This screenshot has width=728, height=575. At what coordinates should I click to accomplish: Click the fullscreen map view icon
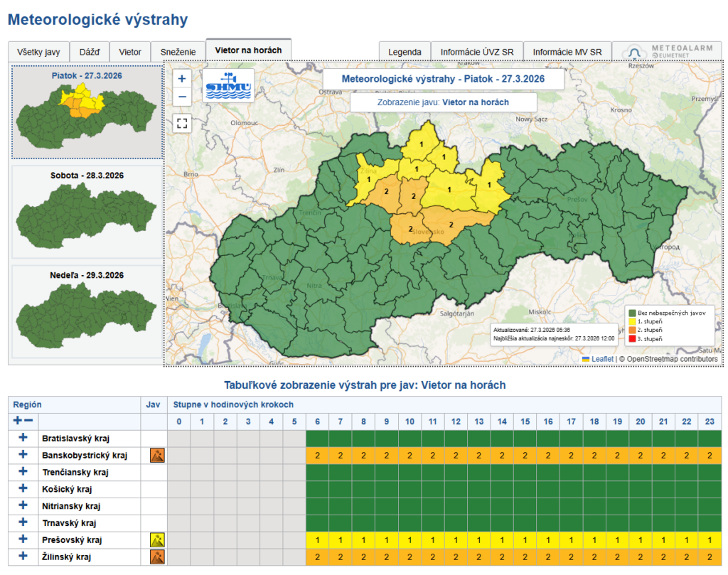(x=182, y=123)
